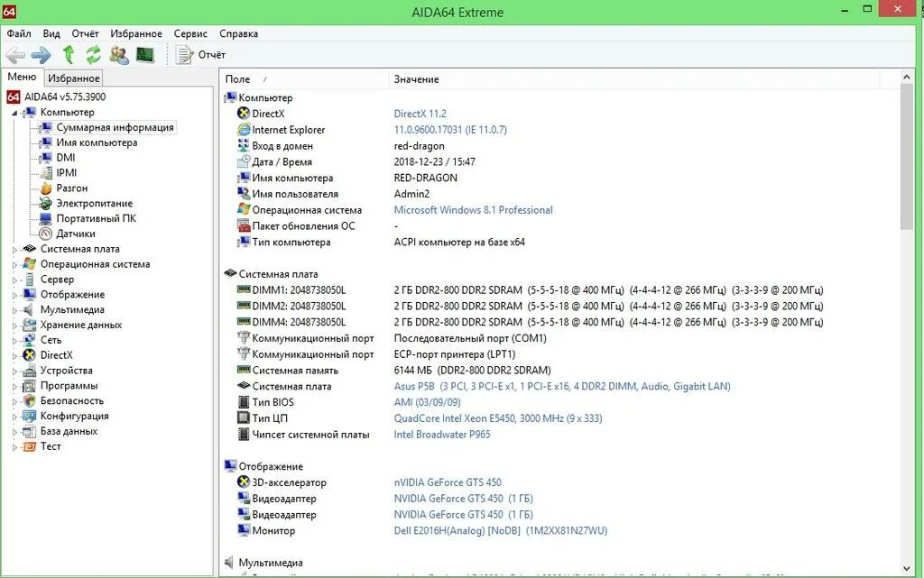Click the Отчёт report toolbar button
Screen dimensions: 924x578
coord(201,55)
